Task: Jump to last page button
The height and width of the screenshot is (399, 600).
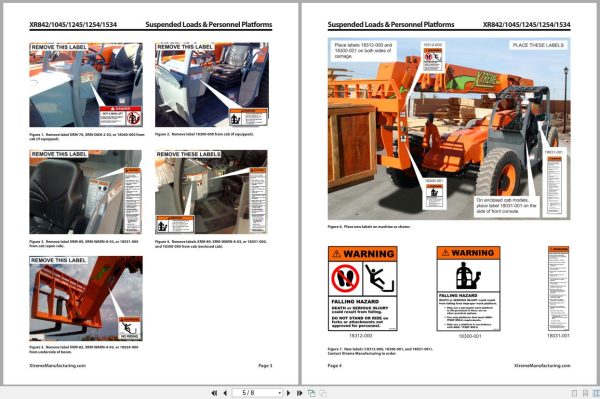Action: pos(300,393)
